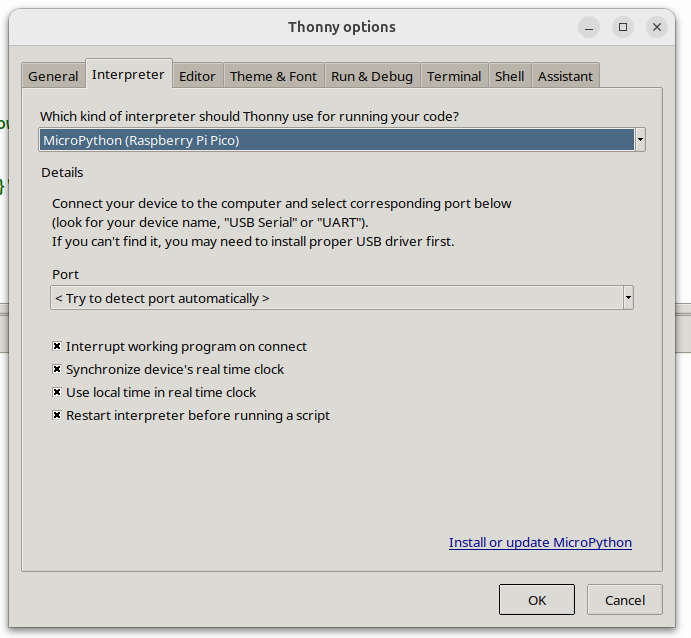
Task: Open the interpreter kind combo box
Action: [342, 140]
